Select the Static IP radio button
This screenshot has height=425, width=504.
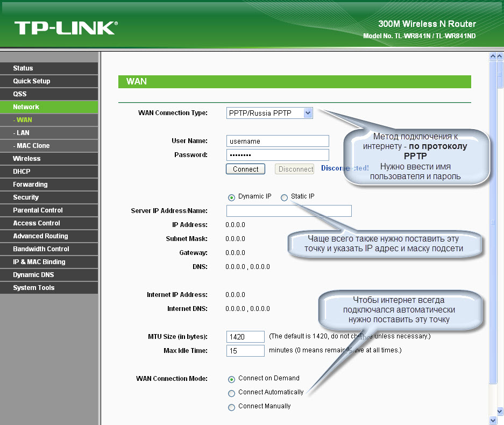[285, 197]
